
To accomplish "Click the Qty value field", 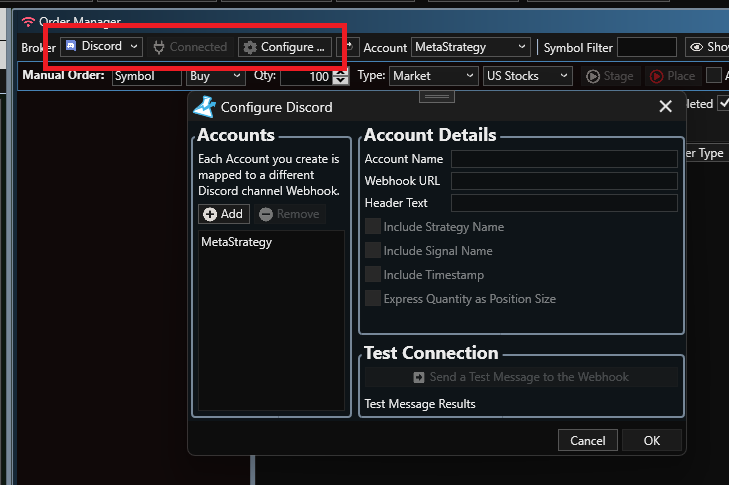I will click(x=306, y=76).
